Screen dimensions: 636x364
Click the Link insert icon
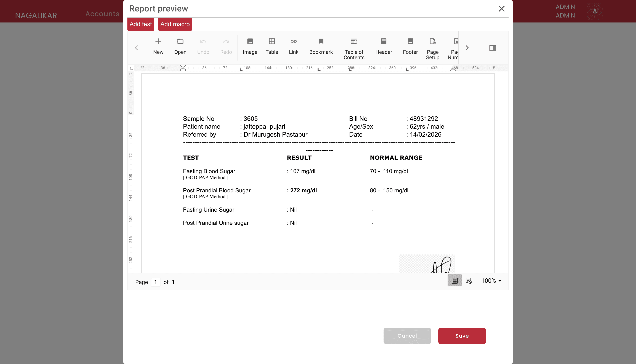(294, 42)
